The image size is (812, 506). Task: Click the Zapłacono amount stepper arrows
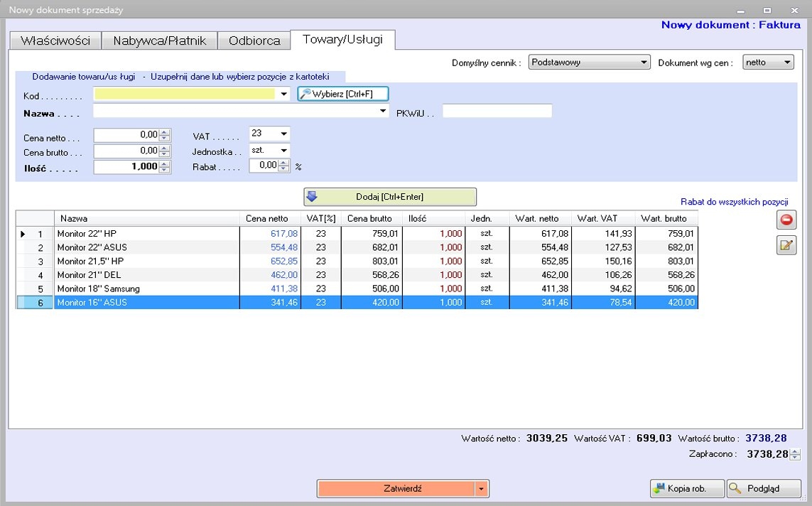click(796, 455)
